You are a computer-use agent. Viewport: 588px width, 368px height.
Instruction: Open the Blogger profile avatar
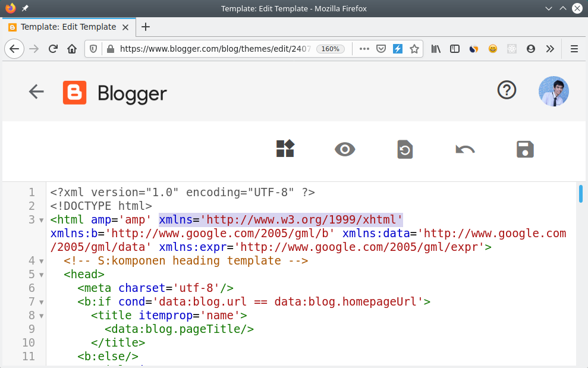(554, 91)
